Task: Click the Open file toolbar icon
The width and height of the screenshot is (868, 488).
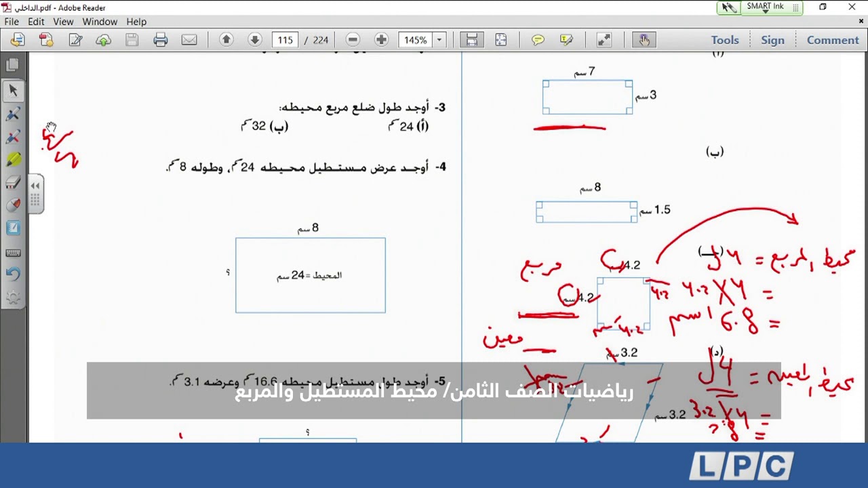Action: (x=18, y=40)
